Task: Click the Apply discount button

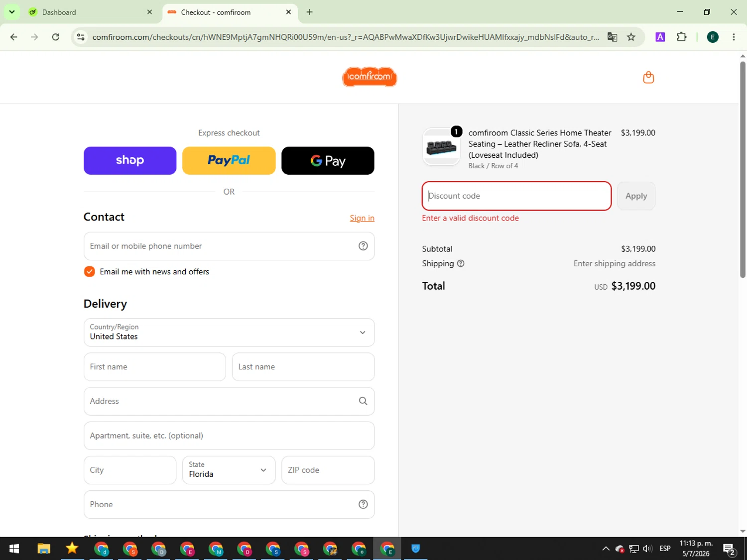Action: 636,196
